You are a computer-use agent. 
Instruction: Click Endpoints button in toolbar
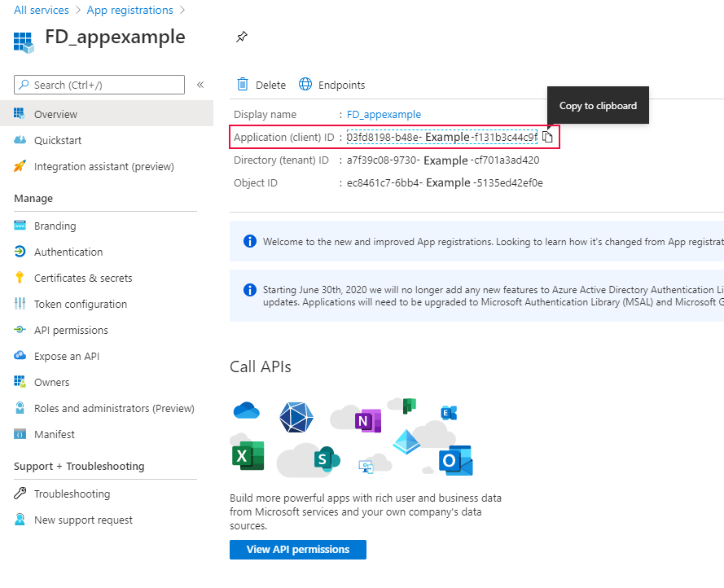pyautogui.click(x=331, y=85)
